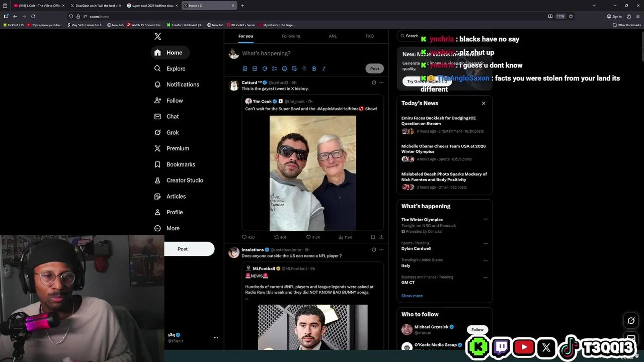
Task: Share Catturd's post
Action: pyautogui.click(x=381, y=237)
